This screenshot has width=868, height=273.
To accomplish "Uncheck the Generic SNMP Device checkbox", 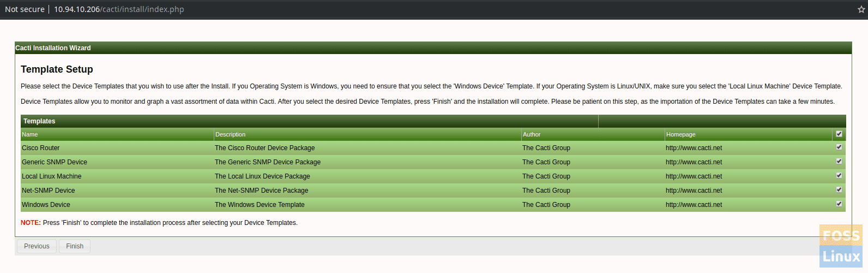I will click(839, 161).
